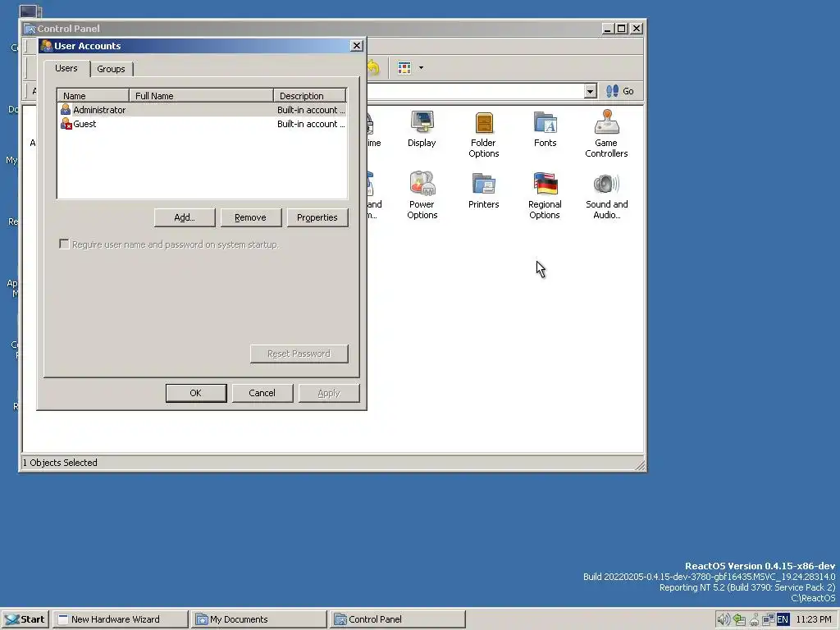Image resolution: width=840 pixels, height=630 pixels.
Task: Click Cancel in User Accounts
Action: pyautogui.click(x=262, y=393)
